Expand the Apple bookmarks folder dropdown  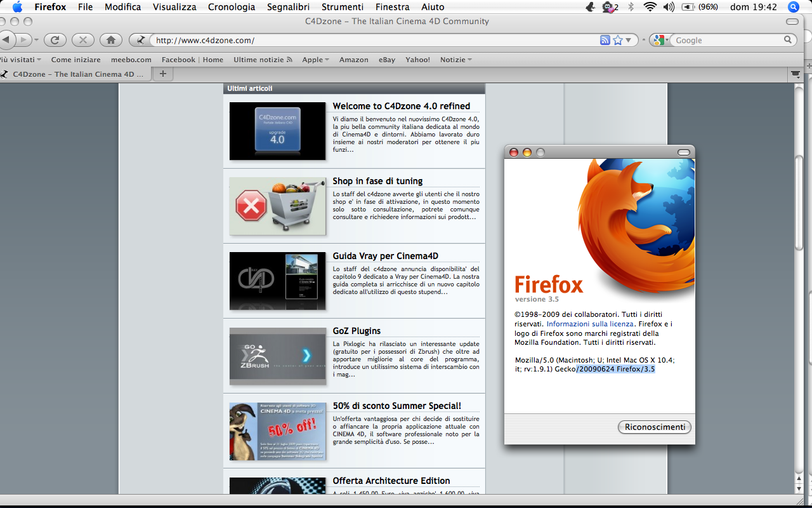click(315, 60)
